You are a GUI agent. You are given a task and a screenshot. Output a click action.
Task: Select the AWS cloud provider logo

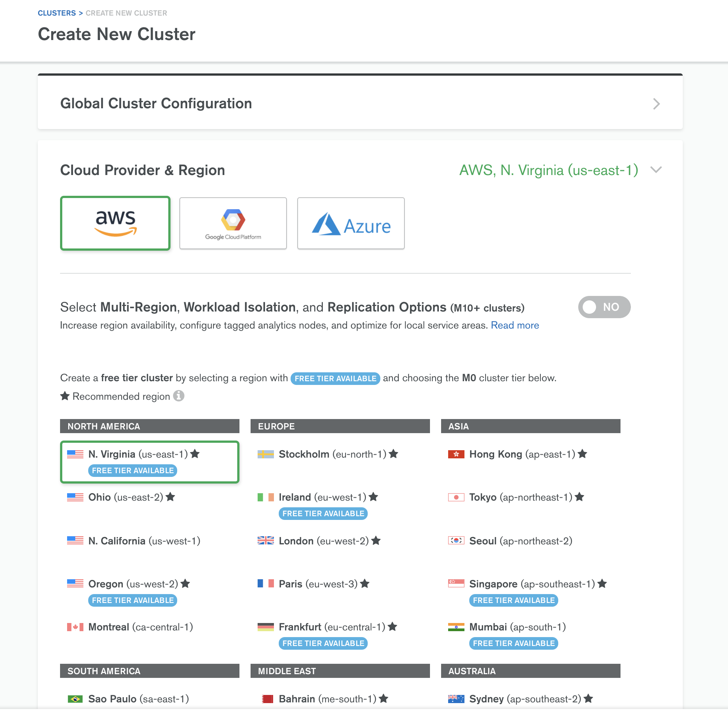[115, 223]
